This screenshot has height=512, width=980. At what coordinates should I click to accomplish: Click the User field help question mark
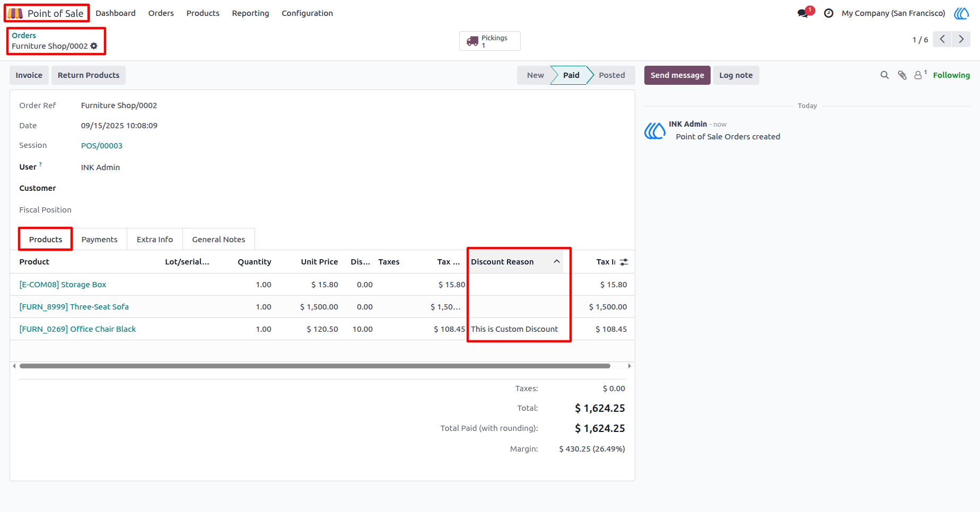point(40,164)
